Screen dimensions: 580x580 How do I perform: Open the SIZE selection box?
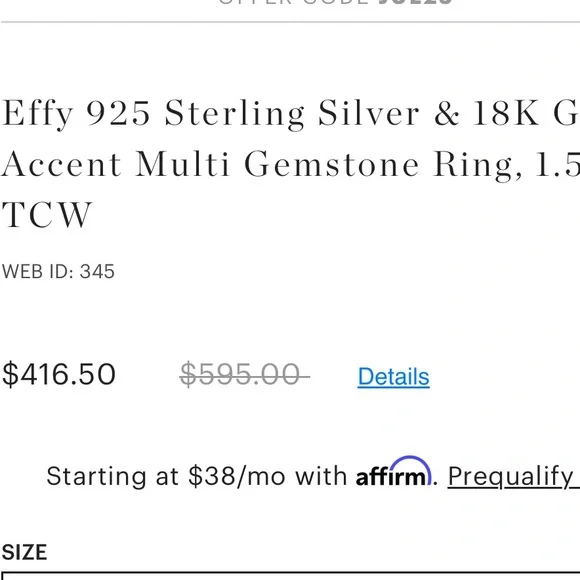click(x=290, y=575)
